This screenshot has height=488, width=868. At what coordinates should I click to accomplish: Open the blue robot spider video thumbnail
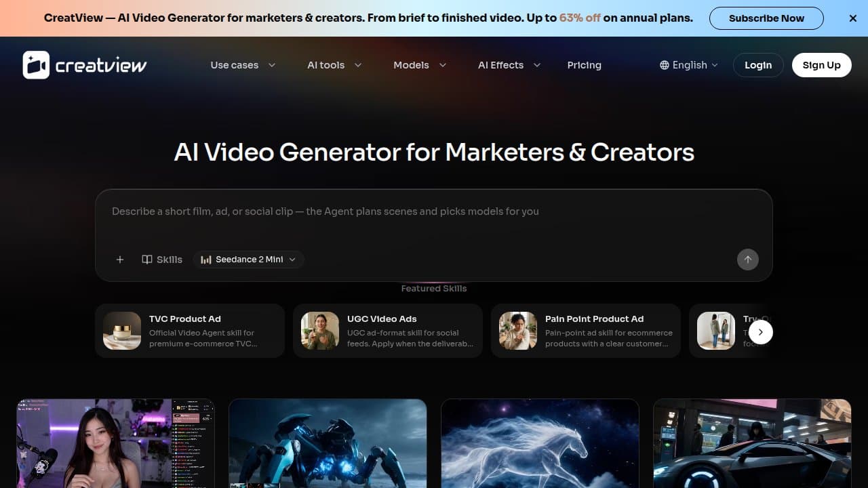pos(328,443)
